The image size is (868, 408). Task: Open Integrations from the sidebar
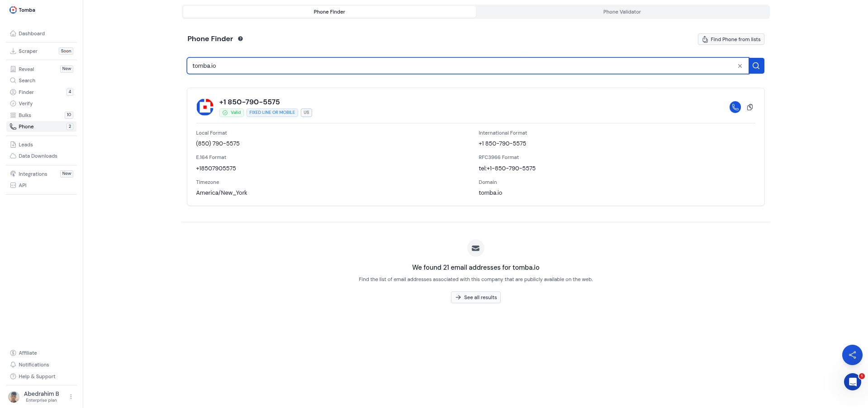click(x=33, y=174)
